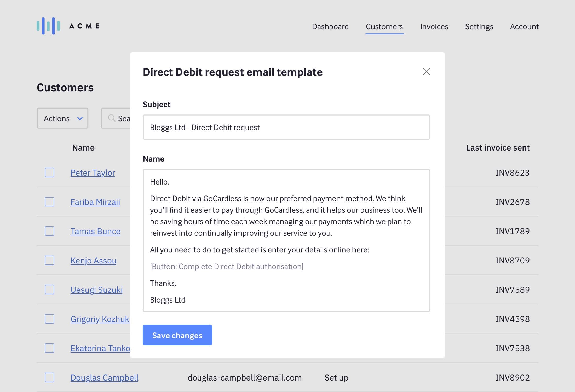Go to the Invoices page
The image size is (575, 392).
tap(434, 27)
